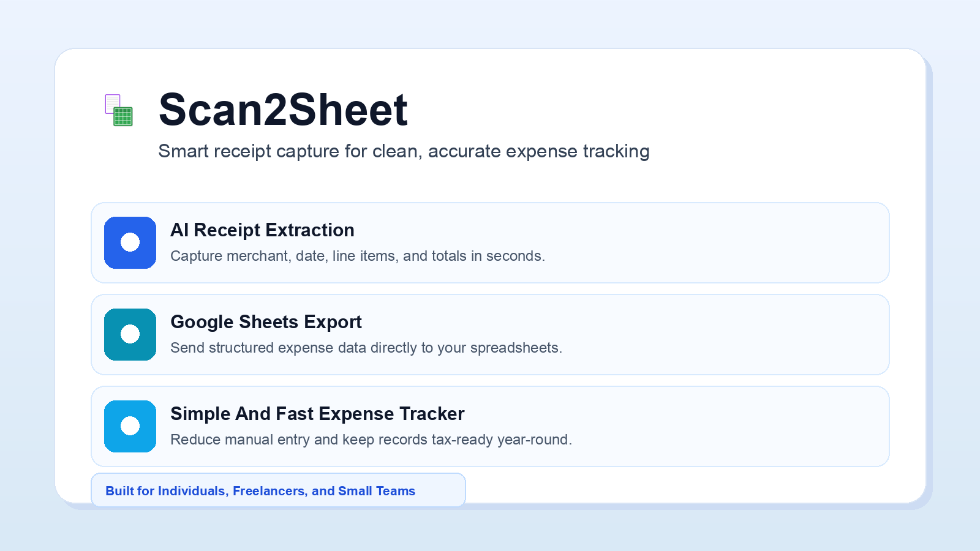Image resolution: width=980 pixels, height=551 pixels.
Task: Click 'Built for Individuals, Freelancers' badge
Action: point(278,490)
